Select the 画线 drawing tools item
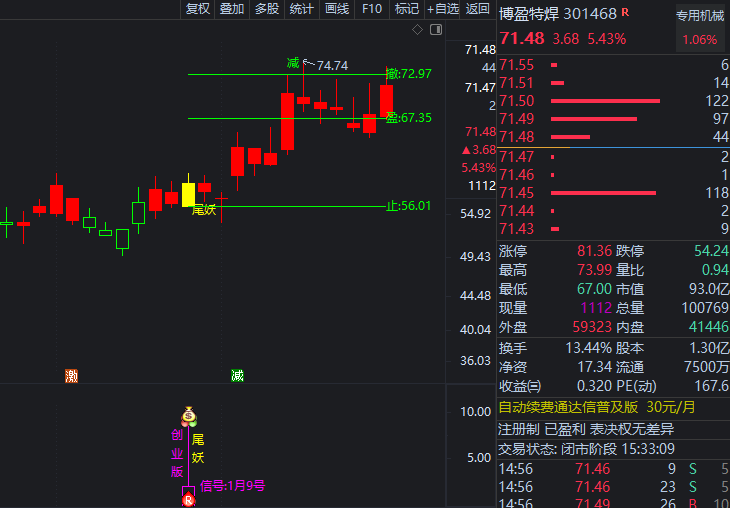730x508 pixels. pos(337,9)
